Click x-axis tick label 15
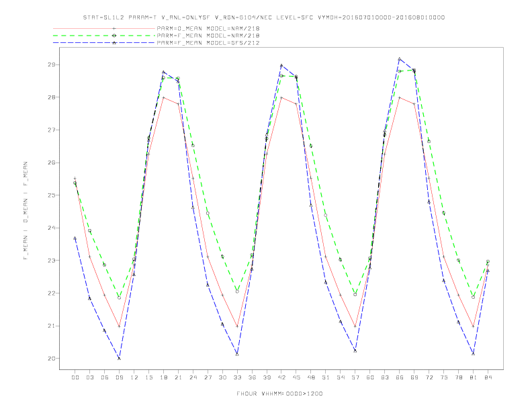The width and height of the screenshot is (532, 411). [x=149, y=377]
